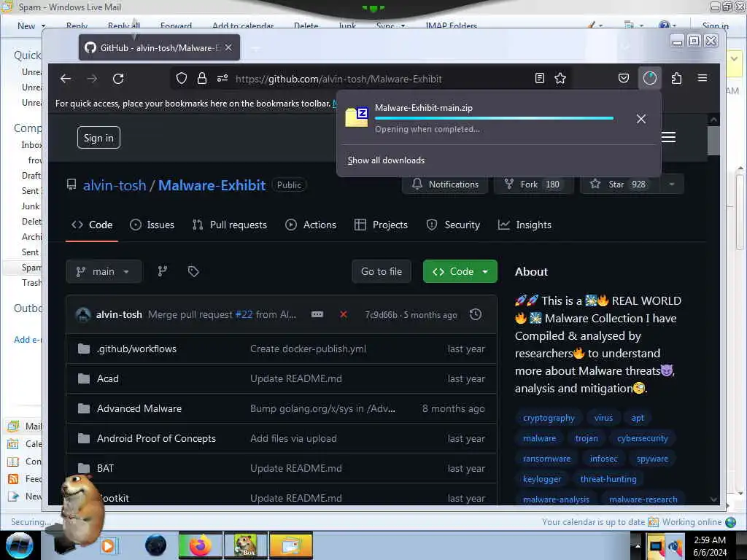Screen dimensions: 747x560
Task: Click the padlock site security icon
Action: click(202, 78)
